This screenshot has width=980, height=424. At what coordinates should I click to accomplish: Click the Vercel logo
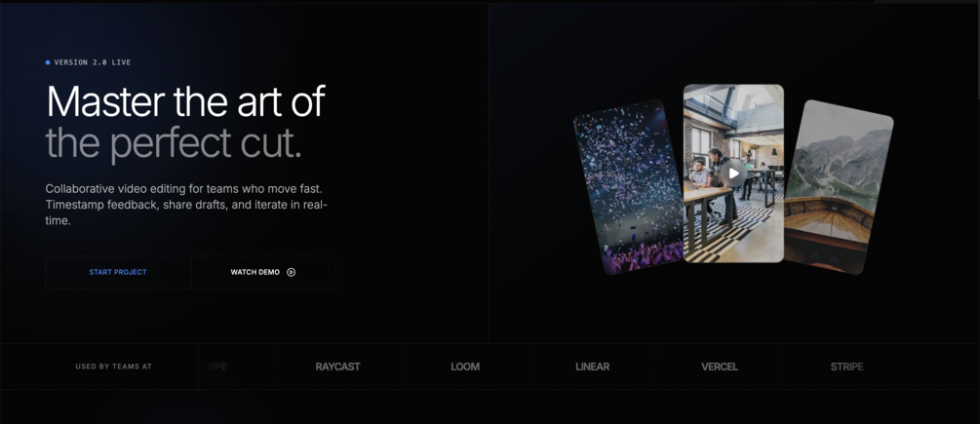click(720, 366)
